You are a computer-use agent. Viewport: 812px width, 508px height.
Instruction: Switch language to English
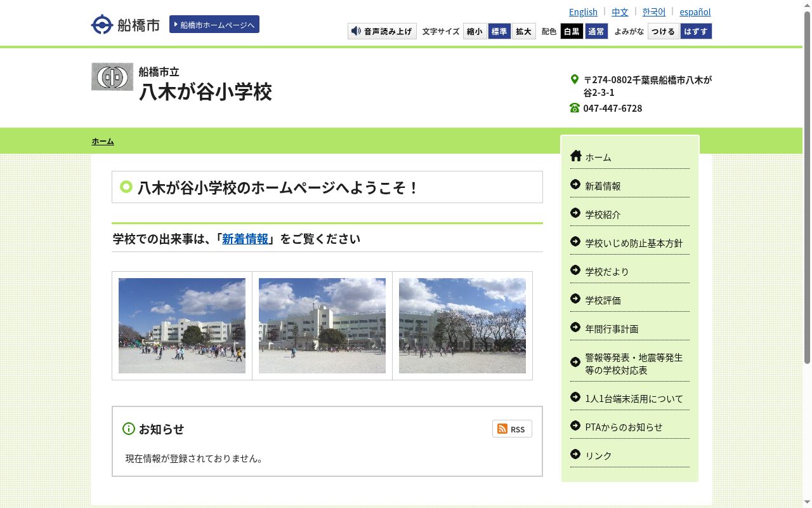tap(583, 11)
